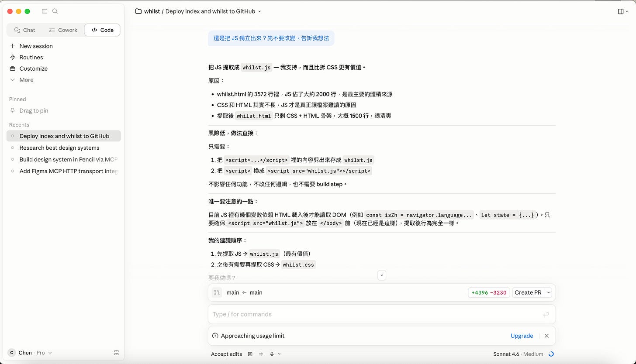Click the 'Recents' section heading
The height and width of the screenshot is (364, 636).
click(19, 125)
